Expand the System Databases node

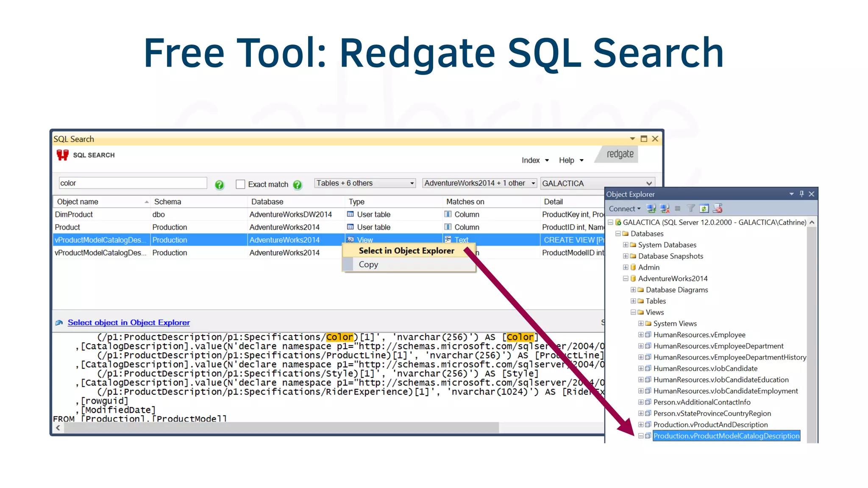click(626, 245)
